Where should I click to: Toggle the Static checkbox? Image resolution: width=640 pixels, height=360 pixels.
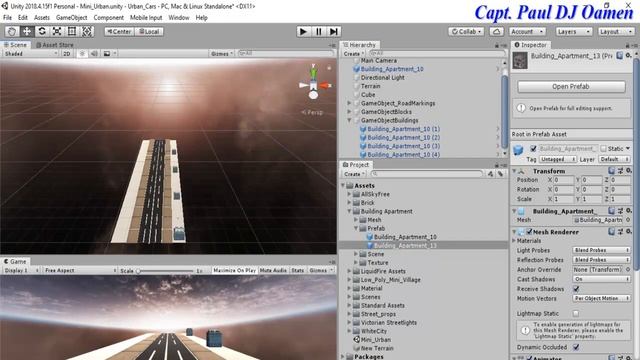[603, 149]
